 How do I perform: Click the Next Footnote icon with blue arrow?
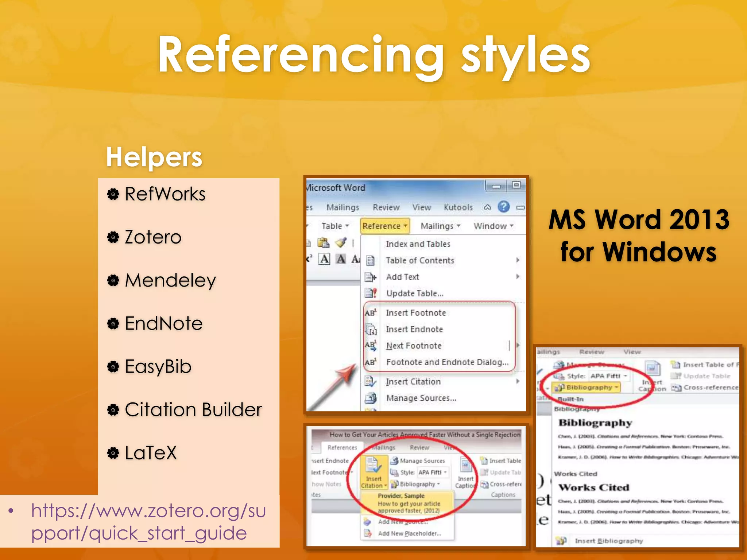pyautogui.click(x=371, y=346)
